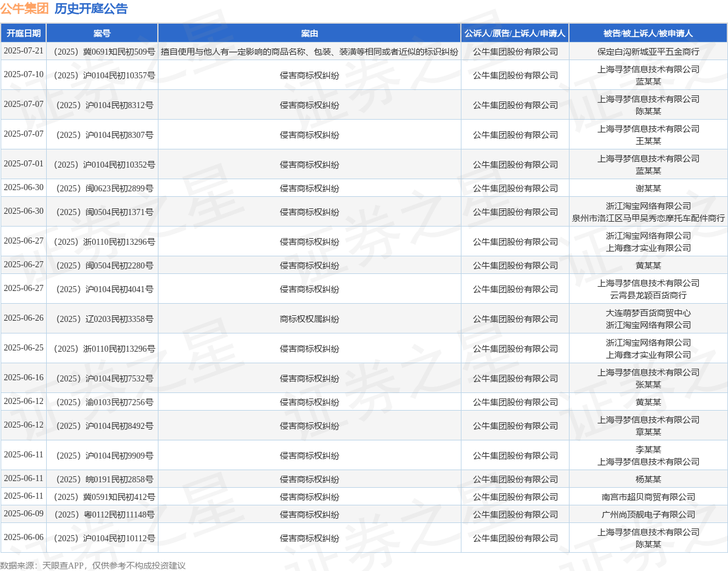Click the date 2025-06-09

coord(24,513)
